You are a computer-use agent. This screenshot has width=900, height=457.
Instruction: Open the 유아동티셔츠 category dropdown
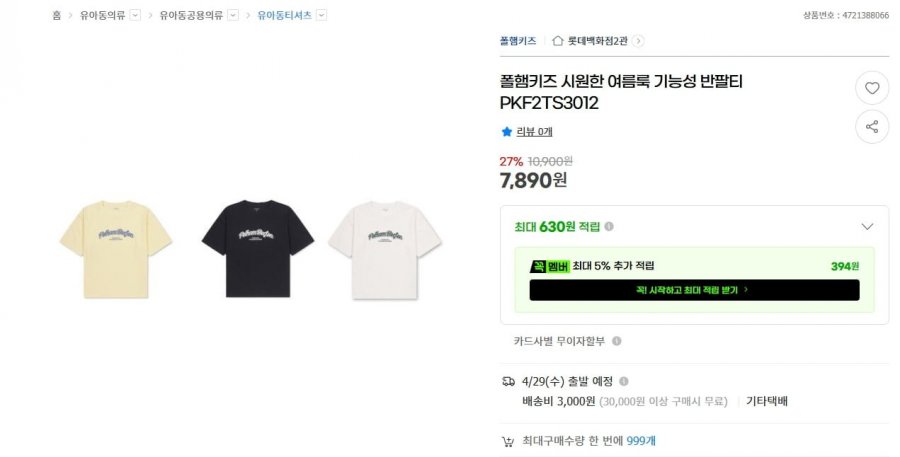coord(321,15)
